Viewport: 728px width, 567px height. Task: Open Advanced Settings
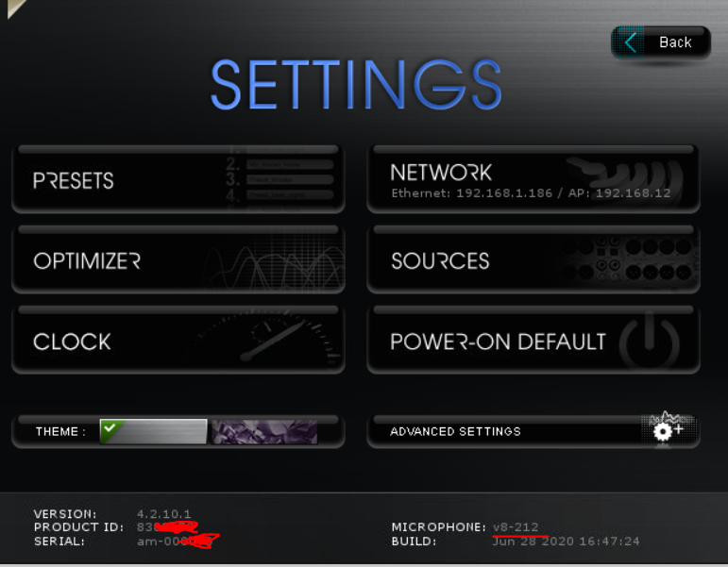coord(533,431)
